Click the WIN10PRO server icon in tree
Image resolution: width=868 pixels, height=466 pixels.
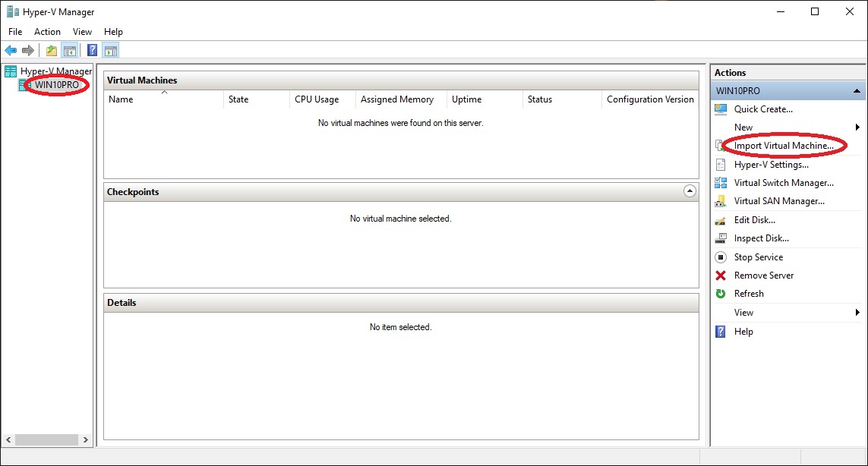(24, 85)
